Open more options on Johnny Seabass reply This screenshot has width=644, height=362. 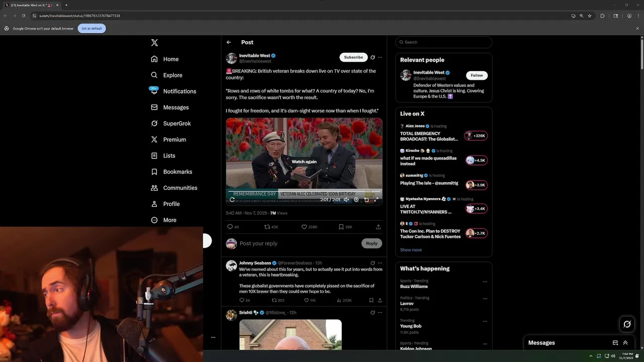tap(380, 263)
